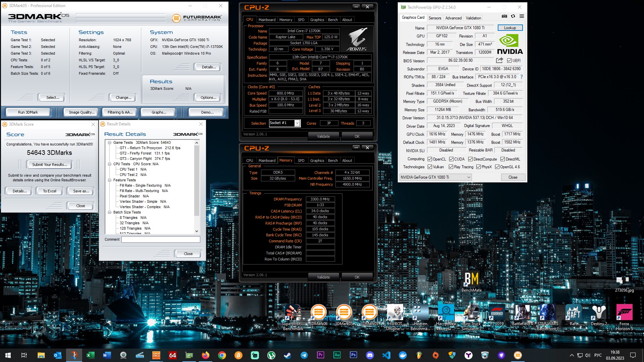Click the Image Quality button
This screenshot has width=644, height=362.
(82, 112)
